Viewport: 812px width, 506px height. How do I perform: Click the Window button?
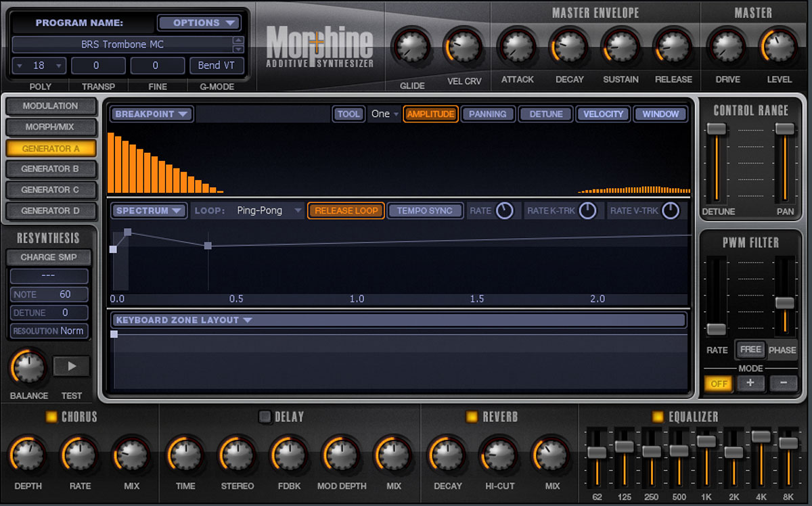pyautogui.click(x=660, y=114)
